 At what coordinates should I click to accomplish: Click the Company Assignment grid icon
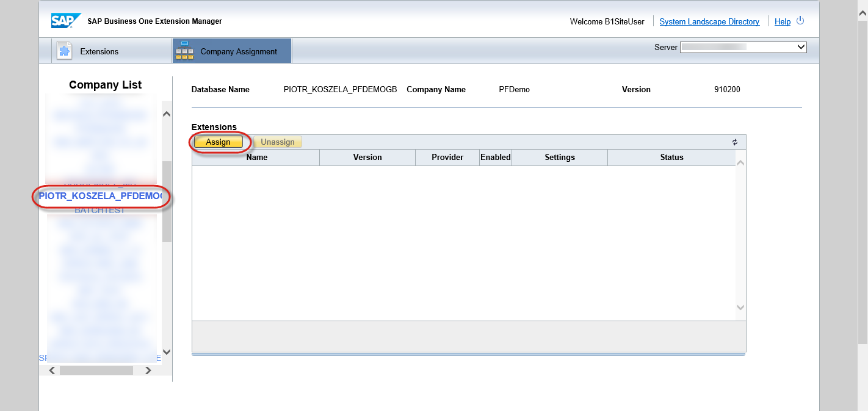click(x=184, y=51)
